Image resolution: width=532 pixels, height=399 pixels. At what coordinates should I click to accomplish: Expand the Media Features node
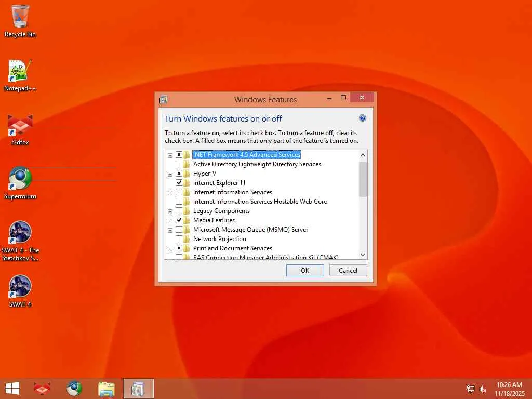[170, 221]
